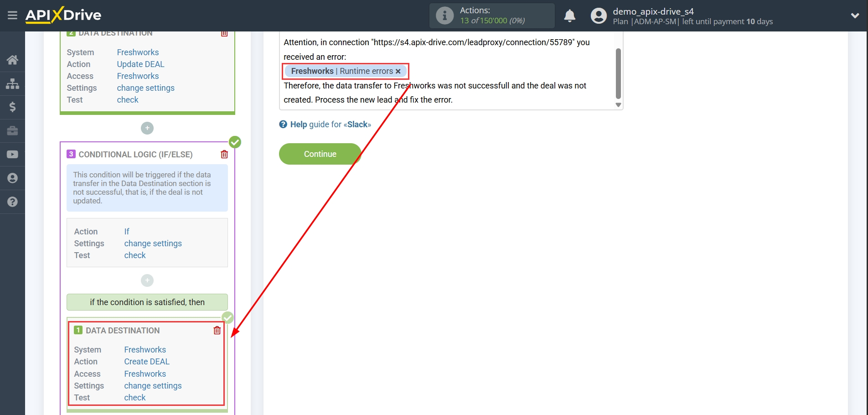This screenshot has width=868, height=415.
Task: Delete the Conditional Logic block
Action: [224, 154]
